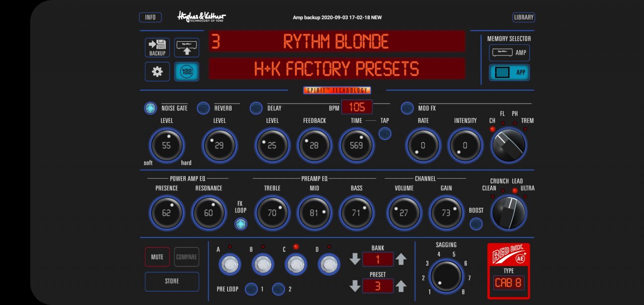Image resolution: width=644 pixels, height=305 pixels.
Task: Select AMP in Memory Selector
Action: pos(509,53)
